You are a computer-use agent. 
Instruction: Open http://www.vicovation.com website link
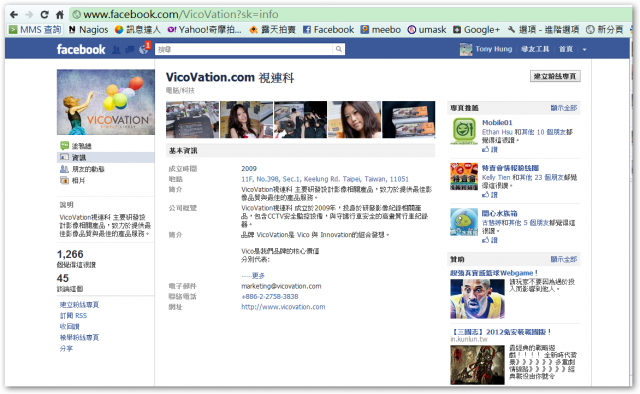point(283,307)
